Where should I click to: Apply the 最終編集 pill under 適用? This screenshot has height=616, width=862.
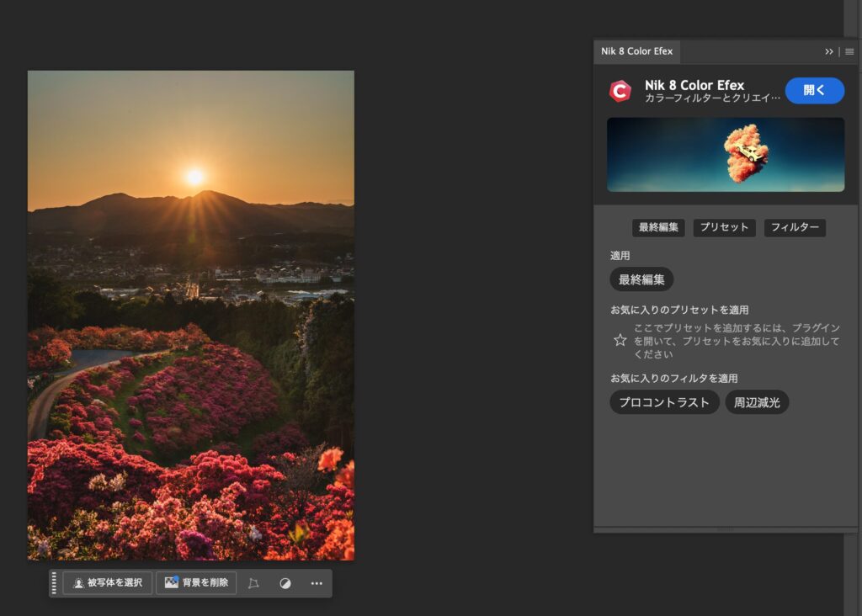coord(641,279)
